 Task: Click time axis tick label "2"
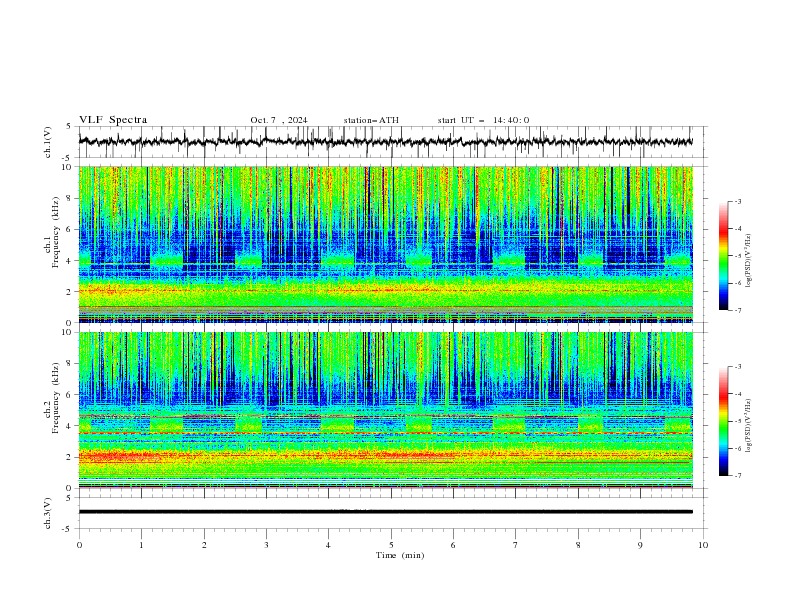pyautogui.click(x=204, y=545)
